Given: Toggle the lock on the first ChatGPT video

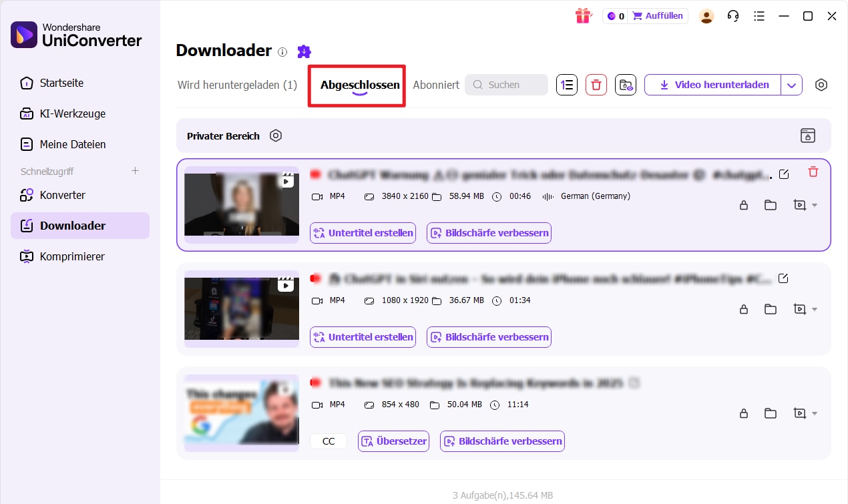Looking at the screenshot, I should (x=744, y=206).
